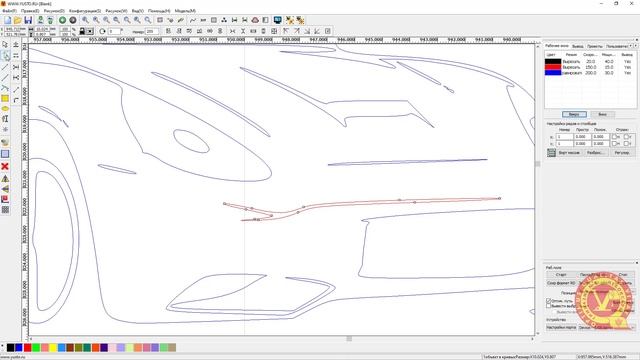Image resolution: width=640 pixels, height=360 pixels.
Task: Open the Модель menu
Action: tap(185, 11)
